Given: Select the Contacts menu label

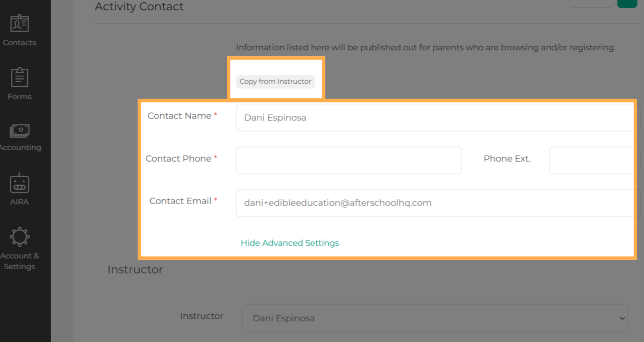Looking at the screenshot, I should 19,43.
